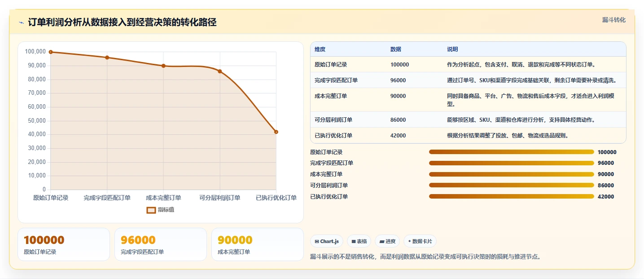
Task: Click the 进度 tag chip
Action: point(387,241)
